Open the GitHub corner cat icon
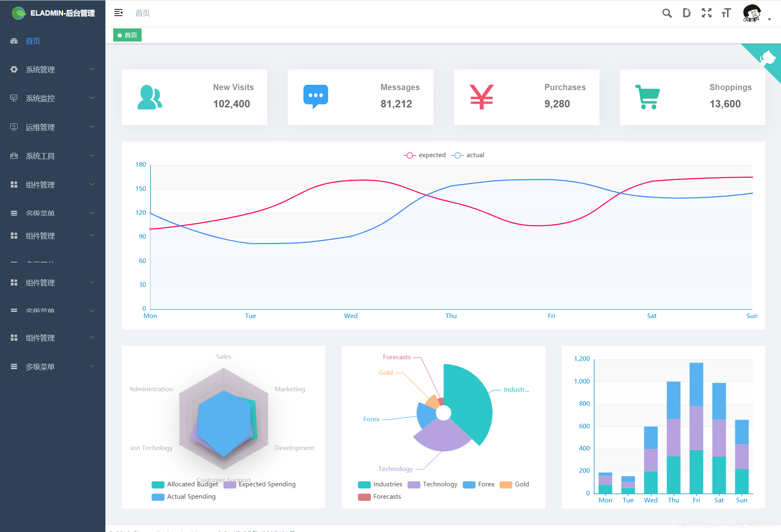This screenshot has height=532, width=781. (x=767, y=57)
